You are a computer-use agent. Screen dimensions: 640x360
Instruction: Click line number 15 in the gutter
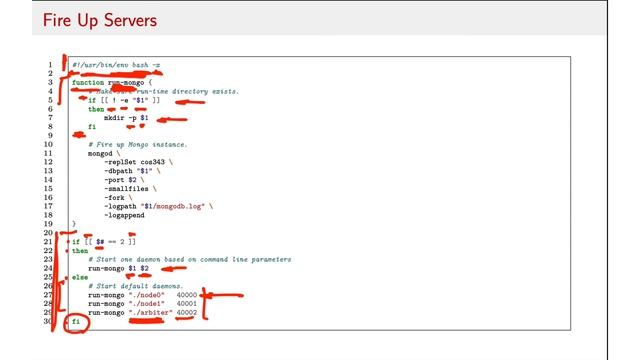48,189
